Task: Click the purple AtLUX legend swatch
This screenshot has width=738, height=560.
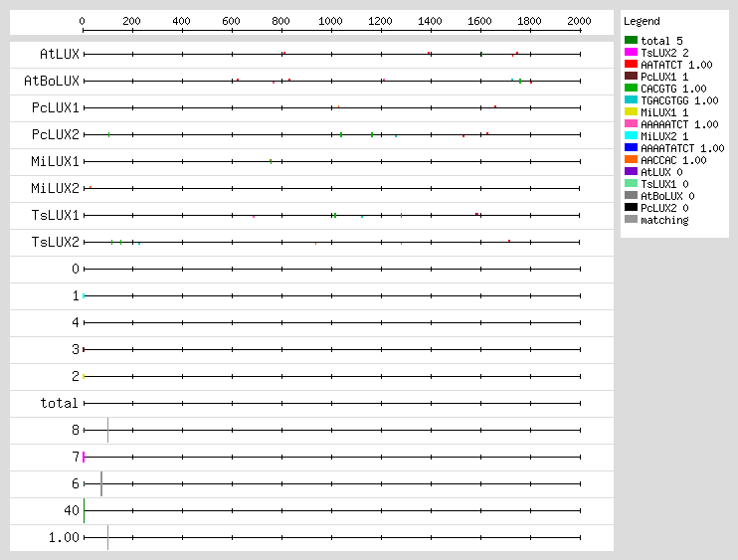Action: pyautogui.click(x=631, y=172)
